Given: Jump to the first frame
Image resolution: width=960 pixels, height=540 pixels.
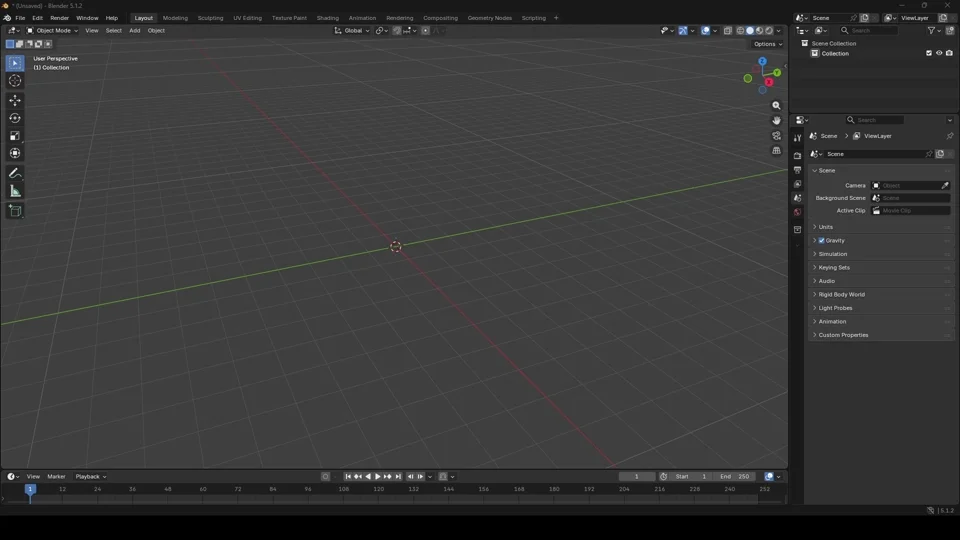Looking at the screenshot, I should click(348, 476).
